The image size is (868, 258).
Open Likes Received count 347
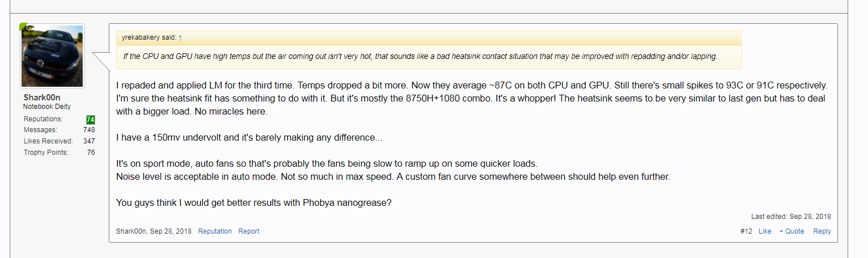89,141
